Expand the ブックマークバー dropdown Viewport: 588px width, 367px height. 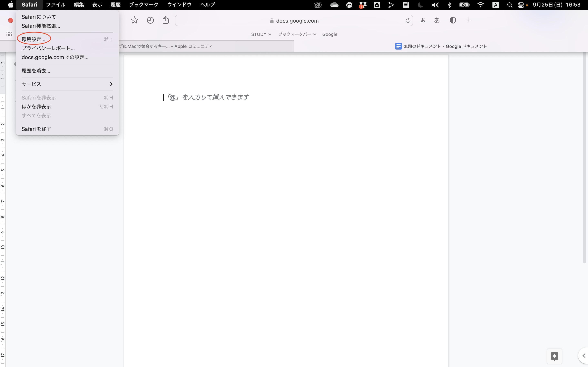297,34
